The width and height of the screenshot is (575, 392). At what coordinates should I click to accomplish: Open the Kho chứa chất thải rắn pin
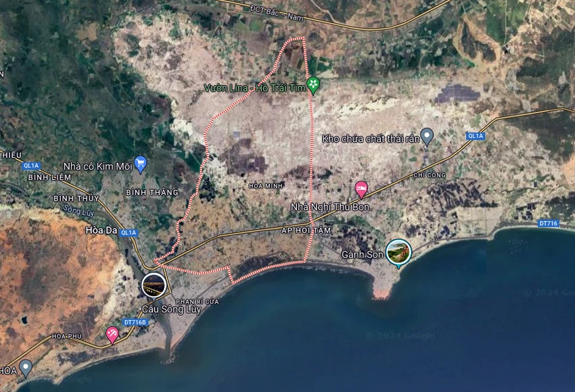coord(426,137)
